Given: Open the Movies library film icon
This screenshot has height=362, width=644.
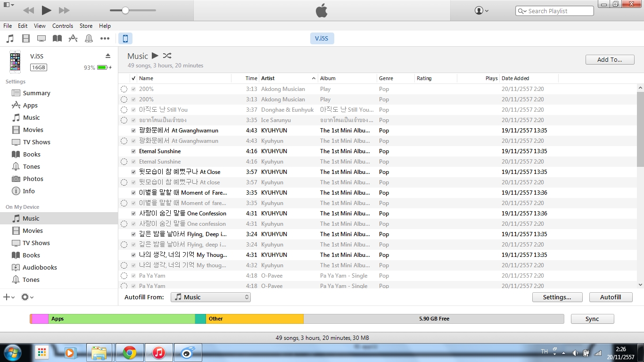Looking at the screenshot, I should point(26,39).
